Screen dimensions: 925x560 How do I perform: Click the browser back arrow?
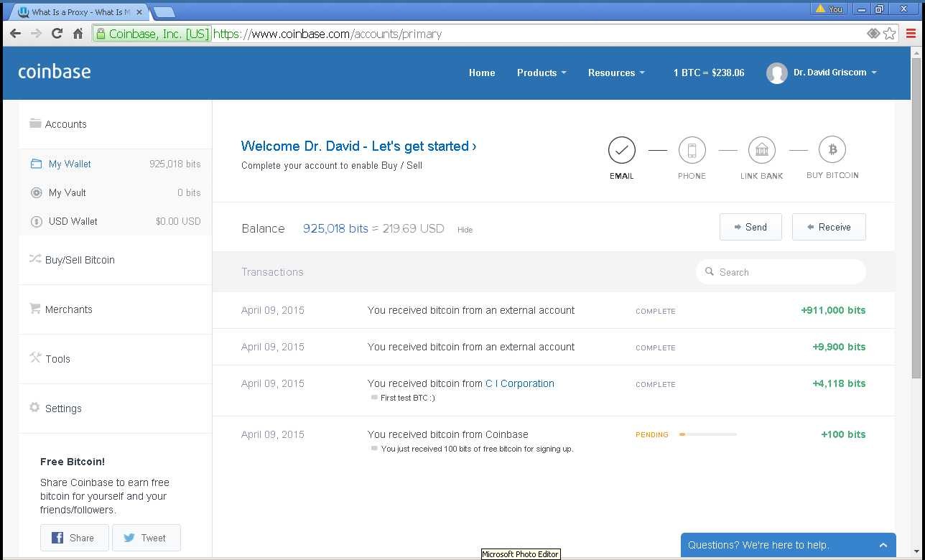[x=15, y=34]
